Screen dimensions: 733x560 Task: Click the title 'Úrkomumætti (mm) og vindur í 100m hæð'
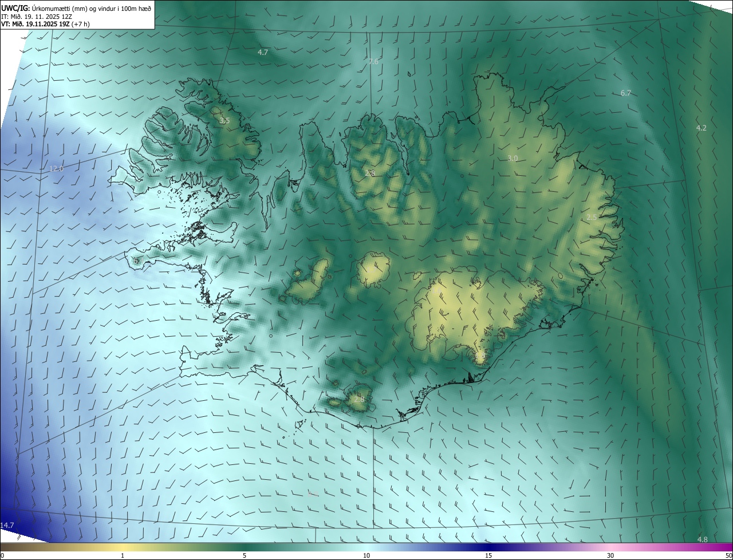pos(91,8)
